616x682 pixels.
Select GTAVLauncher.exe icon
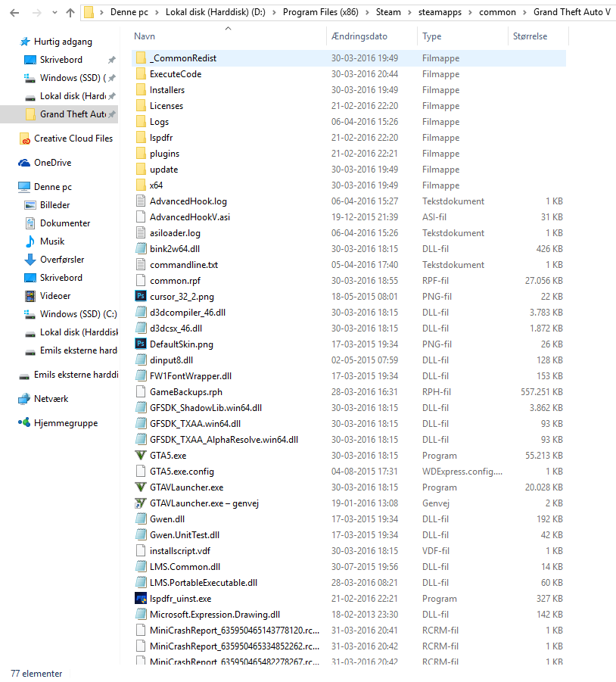141,487
